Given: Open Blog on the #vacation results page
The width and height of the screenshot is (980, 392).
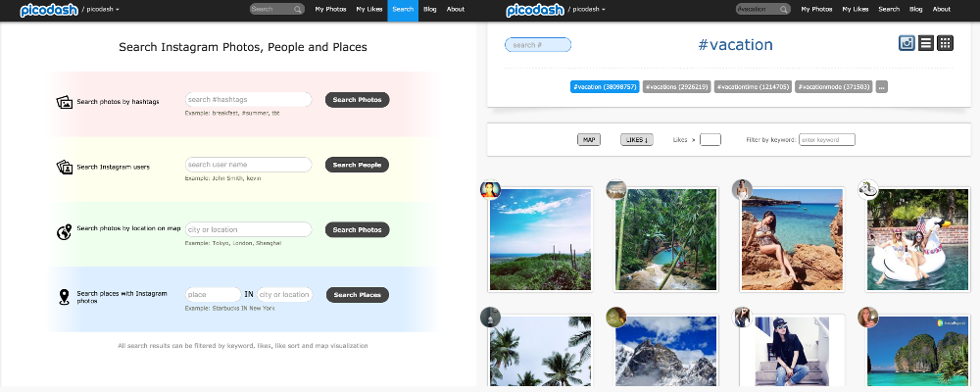Looking at the screenshot, I should [x=916, y=10].
